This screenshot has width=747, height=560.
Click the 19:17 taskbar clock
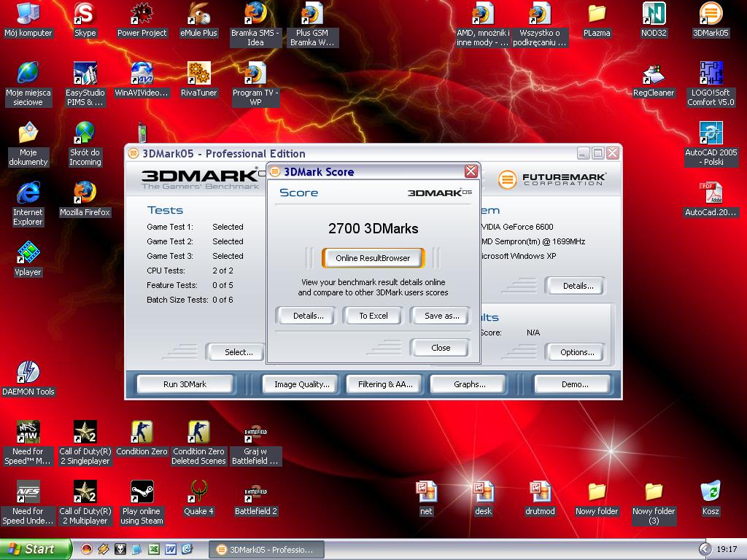click(727, 549)
